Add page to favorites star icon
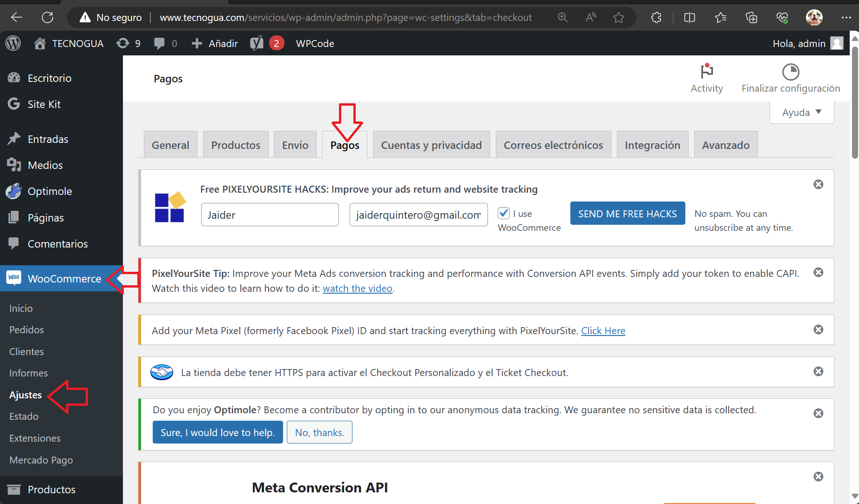859x504 pixels. [x=619, y=18]
